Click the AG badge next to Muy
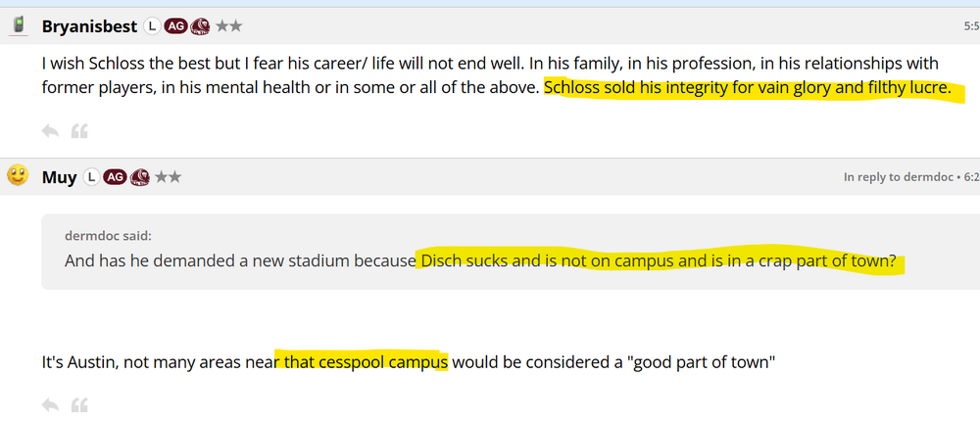The image size is (980, 422). 115,177
